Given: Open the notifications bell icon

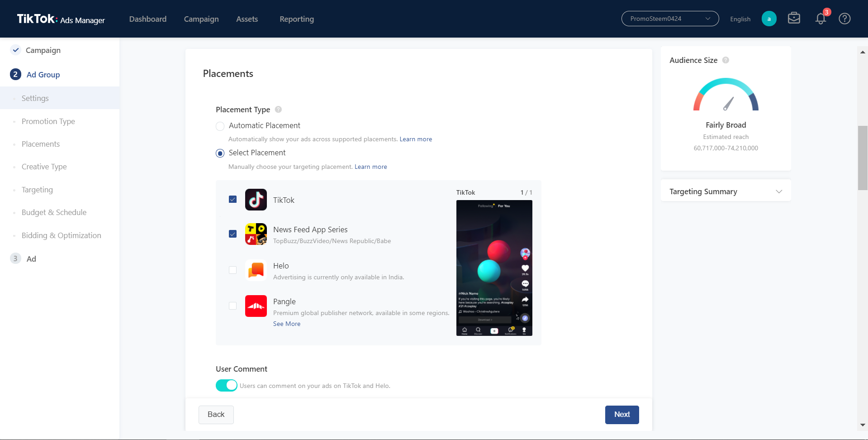Looking at the screenshot, I should click(821, 19).
